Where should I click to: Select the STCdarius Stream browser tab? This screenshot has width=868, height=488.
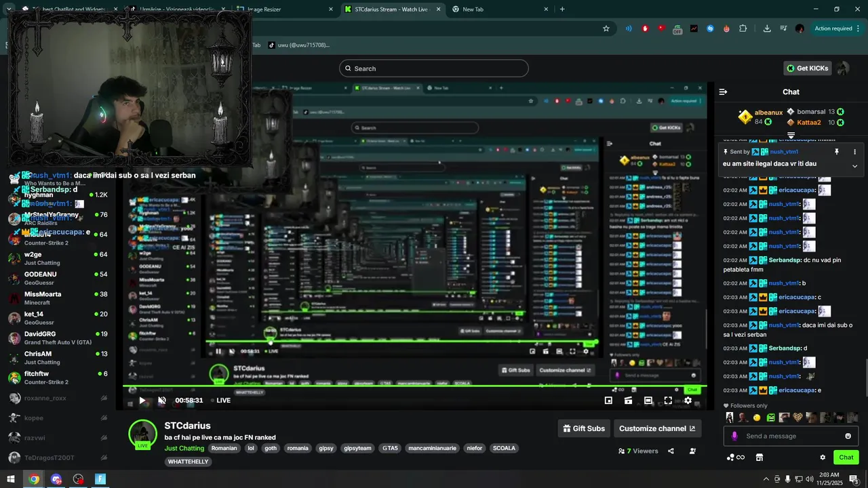[392, 9]
